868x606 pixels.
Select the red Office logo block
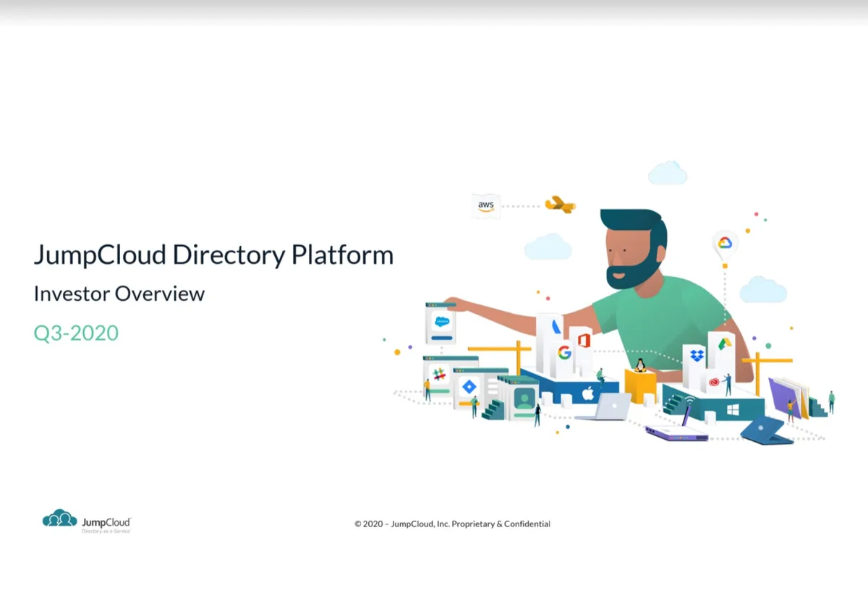click(x=584, y=341)
